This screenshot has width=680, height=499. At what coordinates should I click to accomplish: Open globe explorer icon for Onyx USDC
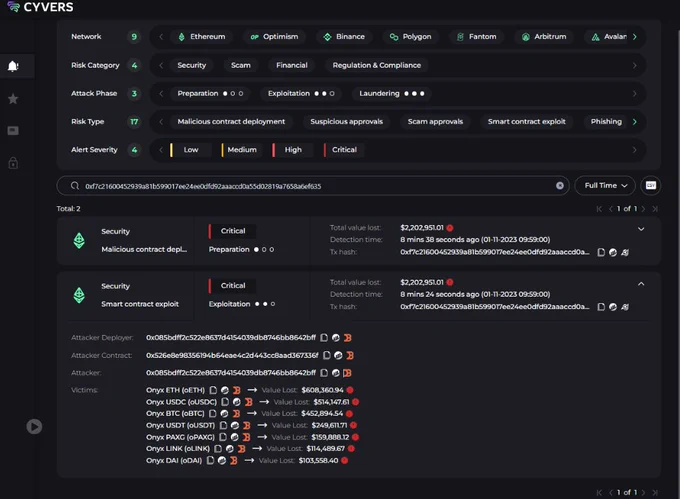point(236,402)
